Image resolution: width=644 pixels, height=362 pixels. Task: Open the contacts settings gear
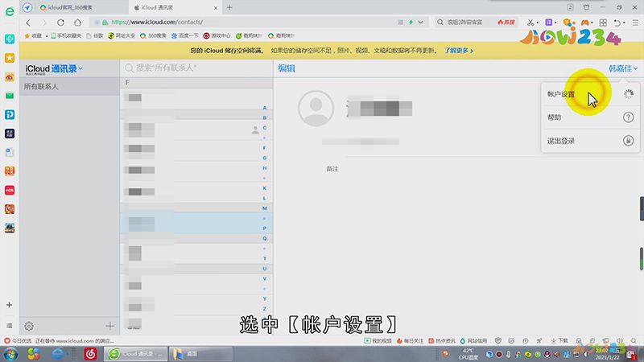click(x=29, y=327)
